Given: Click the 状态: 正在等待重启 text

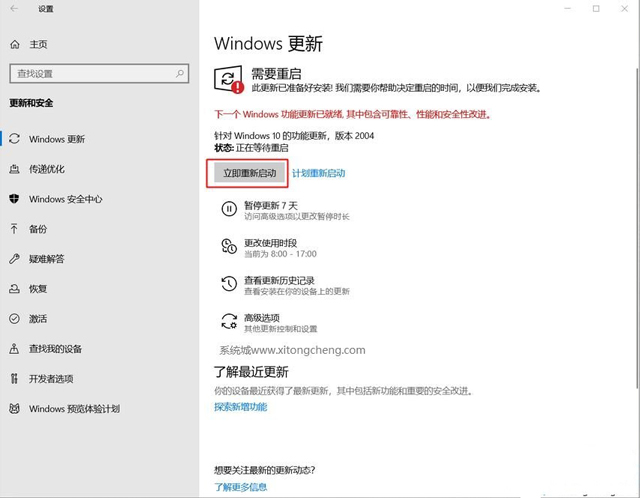Looking at the screenshot, I should click(x=251, y=148).
